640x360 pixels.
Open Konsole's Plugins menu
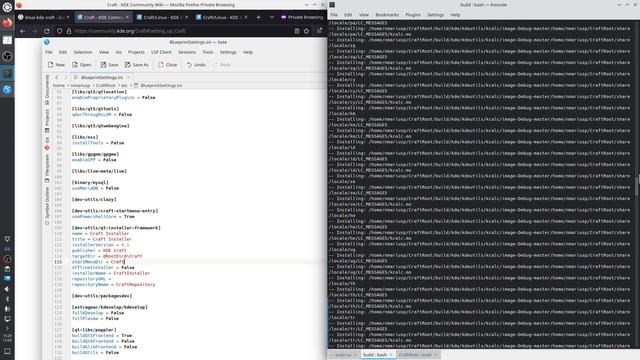[413, 15]
